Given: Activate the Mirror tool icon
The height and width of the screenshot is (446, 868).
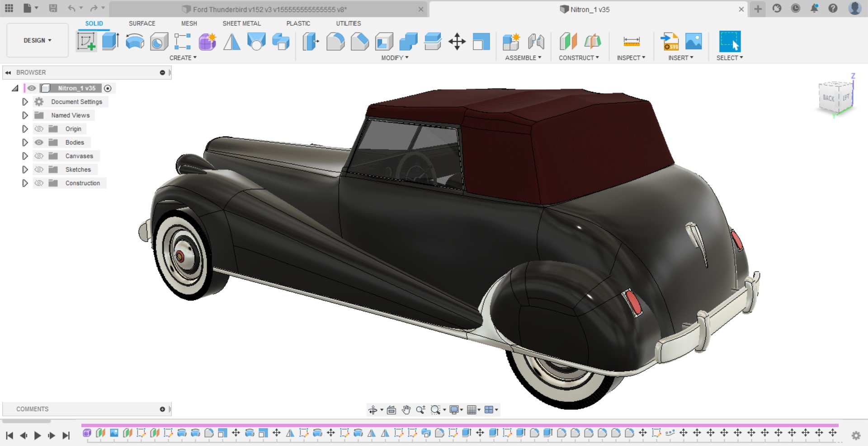Looking at the screenshot, I should pos(232,42).
